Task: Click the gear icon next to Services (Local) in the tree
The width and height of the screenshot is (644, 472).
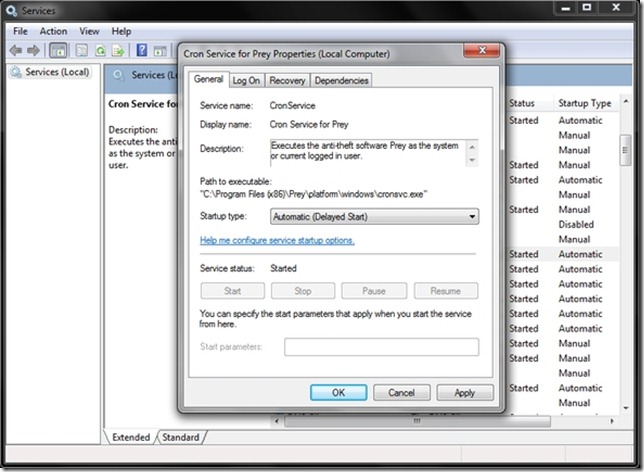Action: click(16, 72)
